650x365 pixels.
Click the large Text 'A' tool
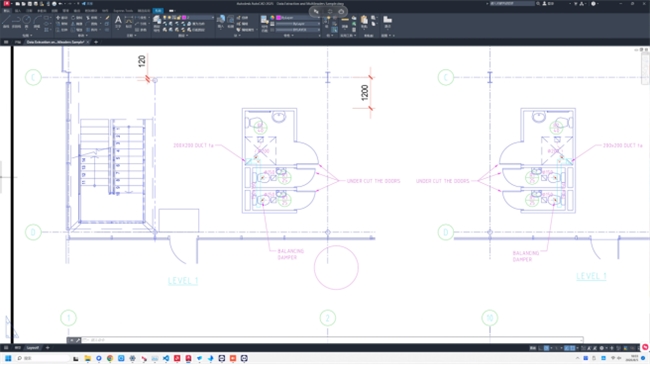(x=118, y=21)
